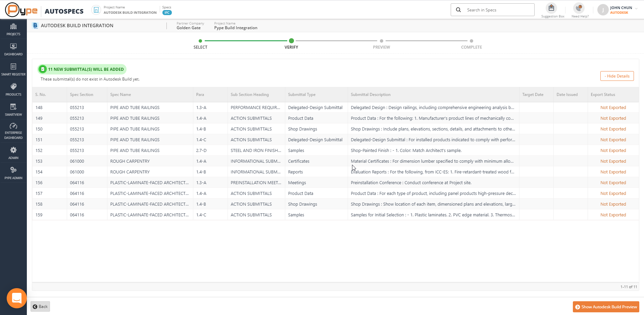Click the Back button
The image size is (644, 315).
(40, 307)
